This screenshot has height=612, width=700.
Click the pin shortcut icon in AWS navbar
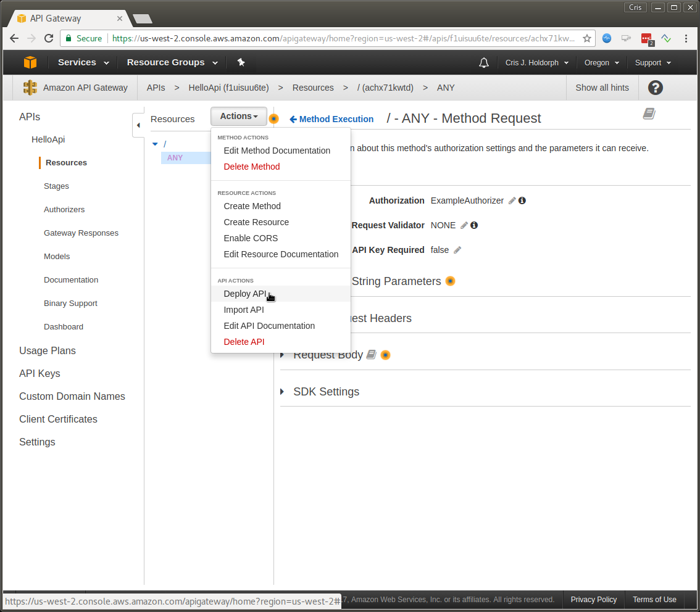pyautogui.click(x=241, y=62)
